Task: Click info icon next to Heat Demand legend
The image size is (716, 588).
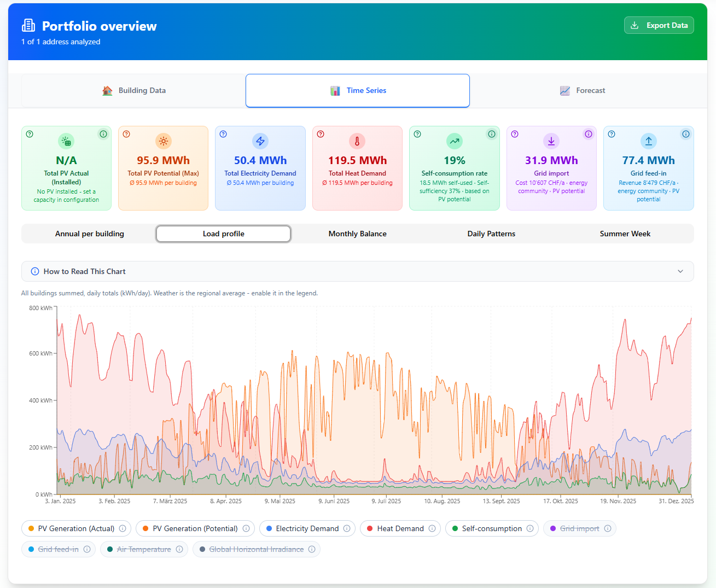Action: 432,528
